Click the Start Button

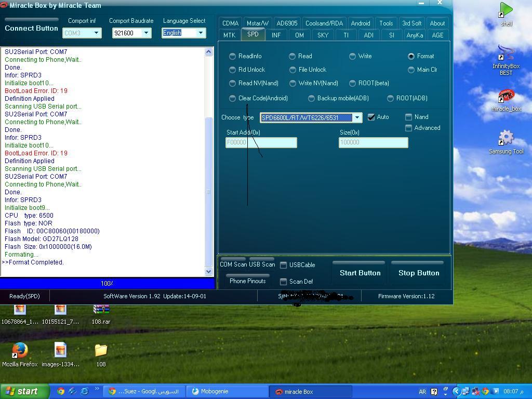tap(360, 273)
